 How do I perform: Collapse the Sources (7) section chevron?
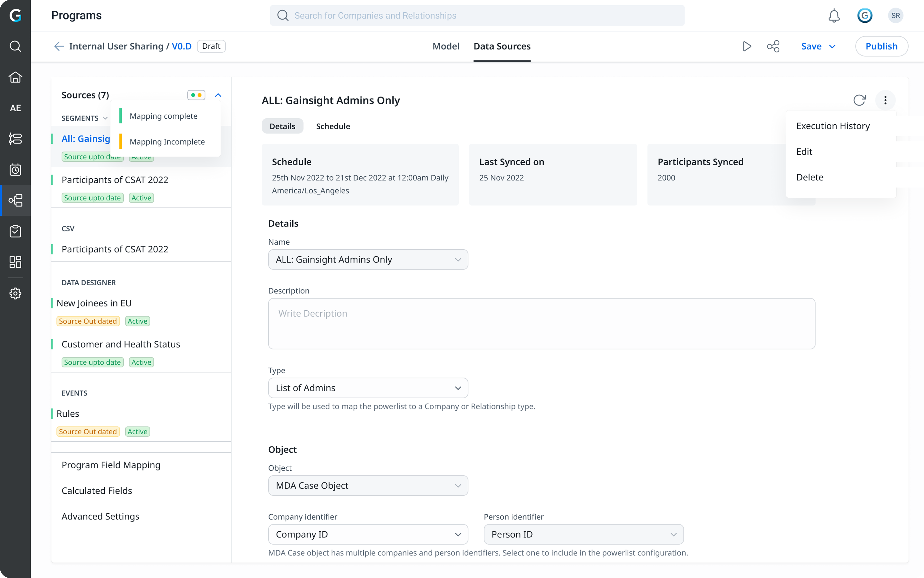click(x=218, y=95)
